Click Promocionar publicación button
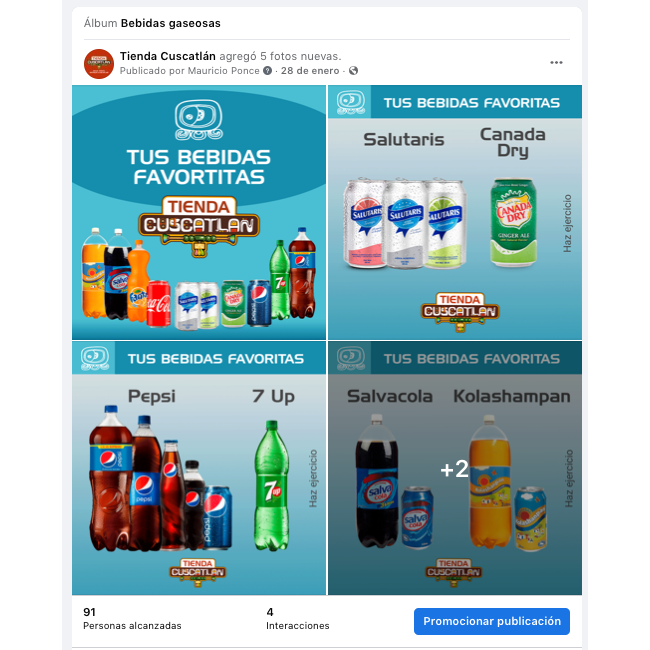The image size is (650, 650). tap(492, 621)
